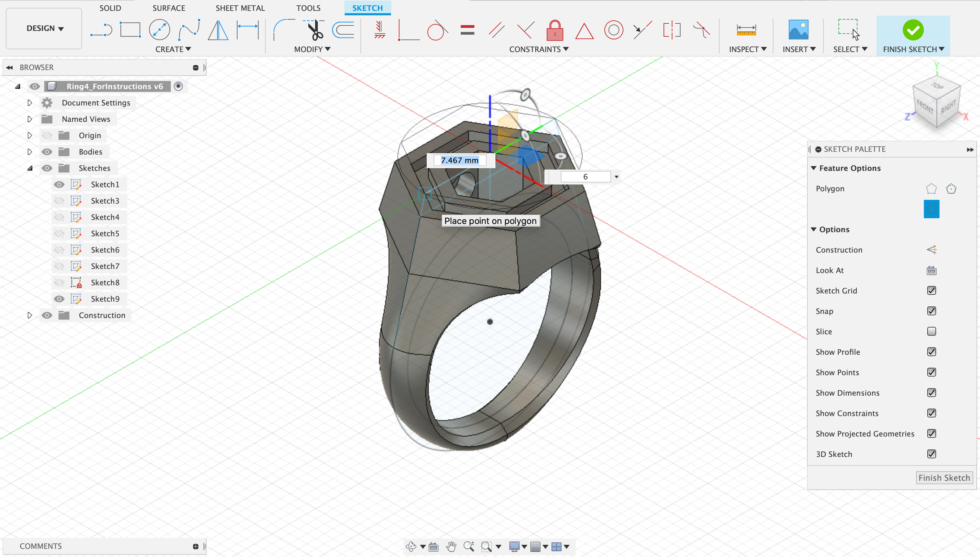Screen dimensions: 980x557
Task: Collapse the Feature Options section
Action: [x=814, y=168]
